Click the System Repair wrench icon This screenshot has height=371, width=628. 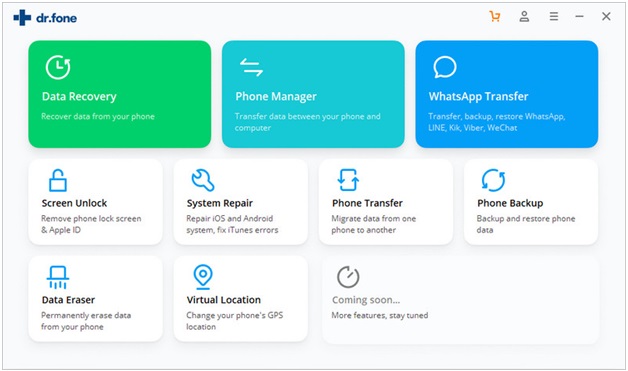tap(203, 180)
